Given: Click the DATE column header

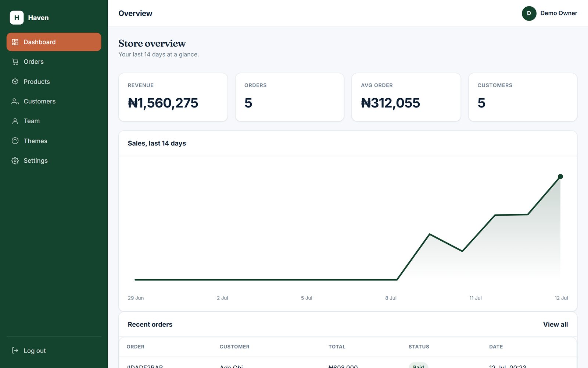Looking at the screenshot, I should click(x=496, y=347).
